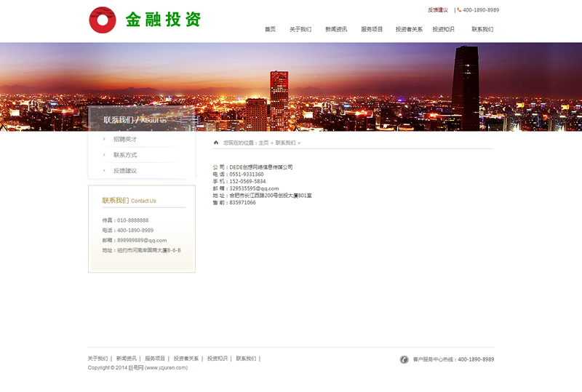Select 联系方式 in the sidebar
The width and height of the screenshot is (582, 392).
[x=125, y=155]
